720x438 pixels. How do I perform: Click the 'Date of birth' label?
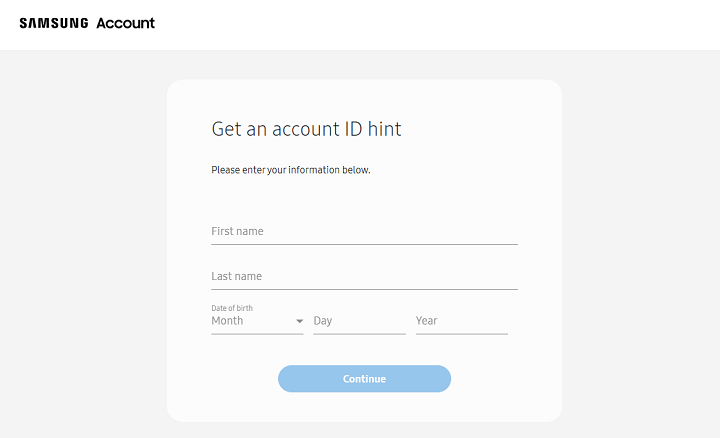coord(232,308)
